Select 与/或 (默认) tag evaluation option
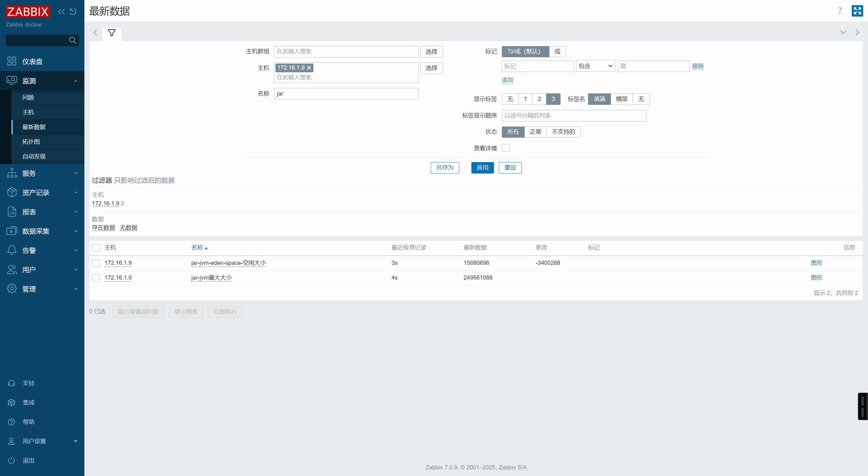 point(525,52)
